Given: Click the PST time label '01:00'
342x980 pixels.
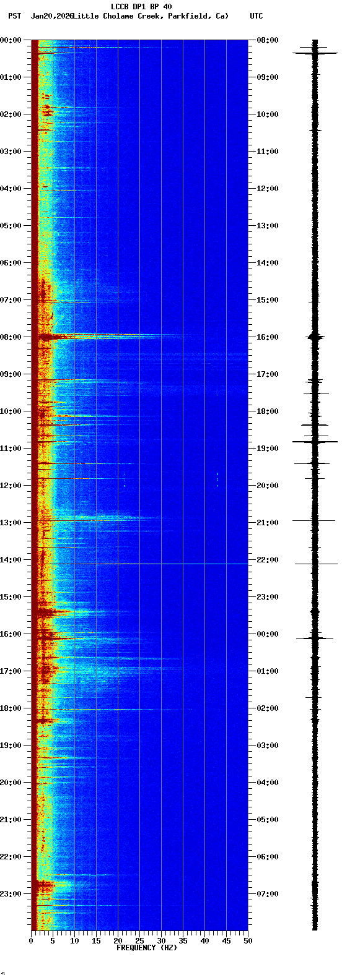Looking at the screenshot, I should pos(11,77).
